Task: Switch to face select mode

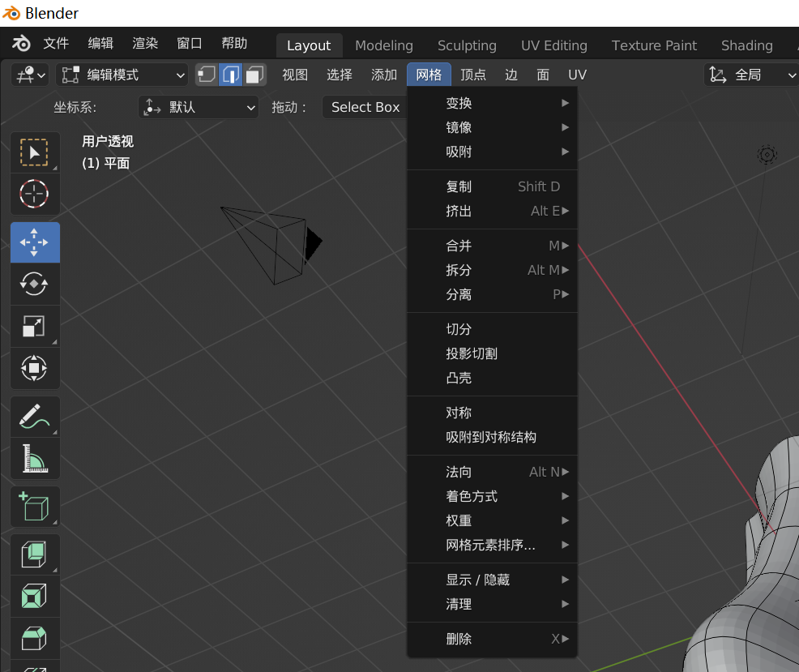Action: click(x=255, y=75)
